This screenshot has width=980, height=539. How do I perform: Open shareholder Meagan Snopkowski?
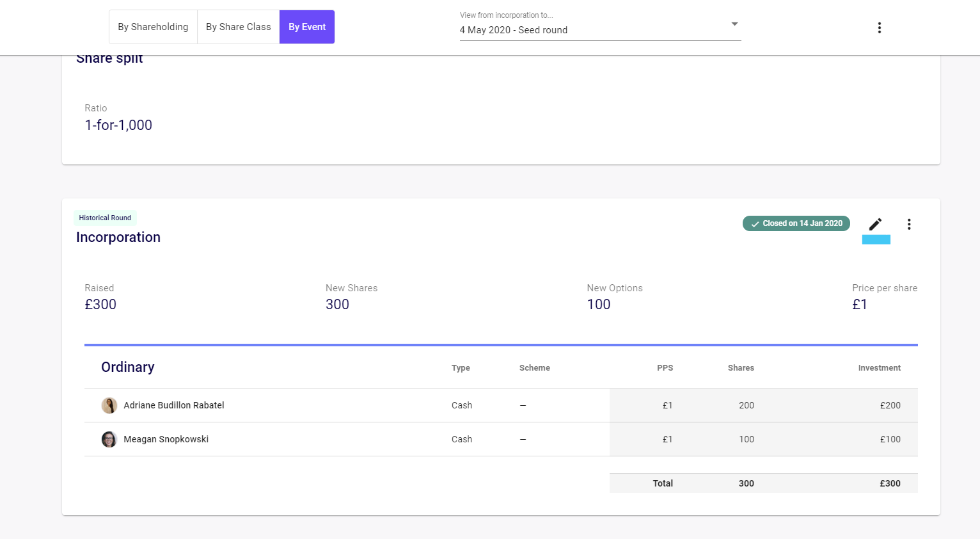[166, 439]
